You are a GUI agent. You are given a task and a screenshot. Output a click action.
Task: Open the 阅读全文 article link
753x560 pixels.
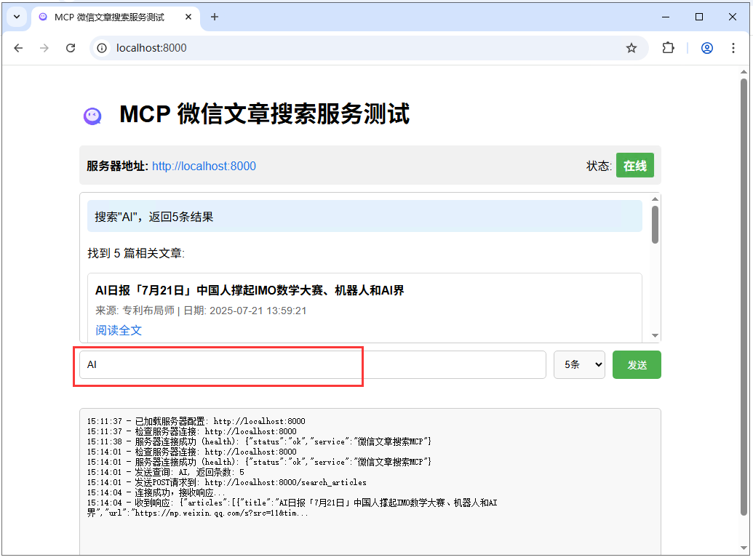[x=118, y=329]
